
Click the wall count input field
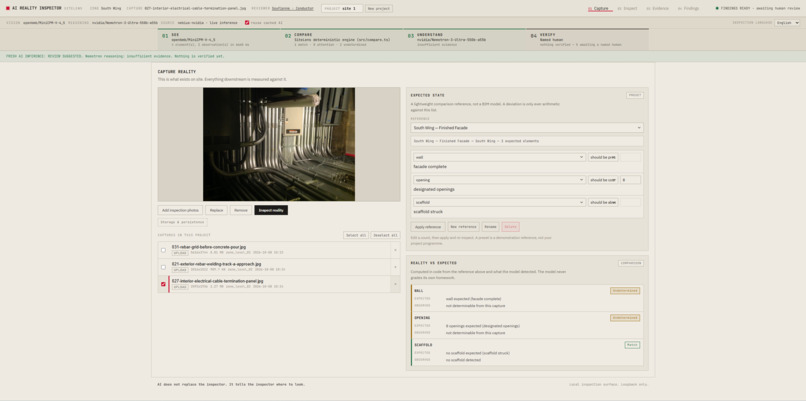tap(630, 157)
